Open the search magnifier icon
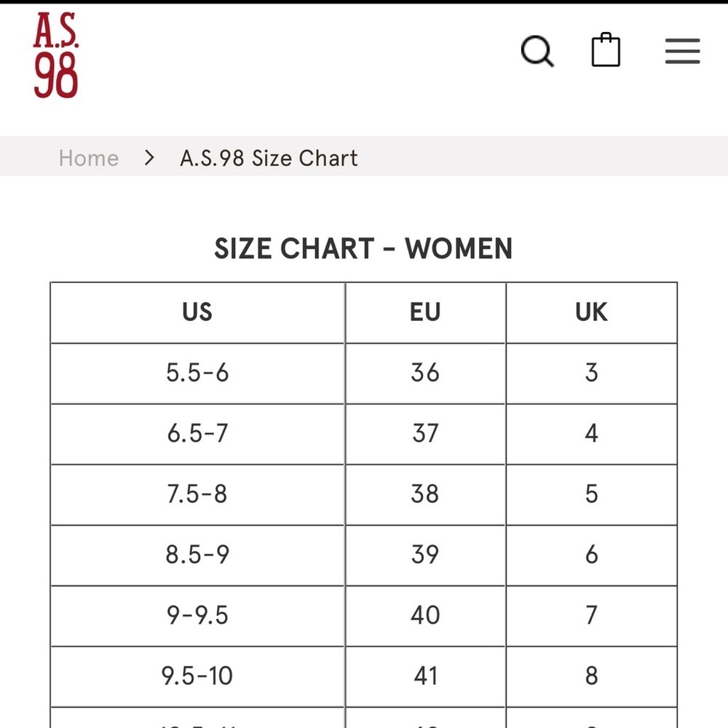Image resolution: width=728 pixels, height=728 pixels. tap(537, 51)
